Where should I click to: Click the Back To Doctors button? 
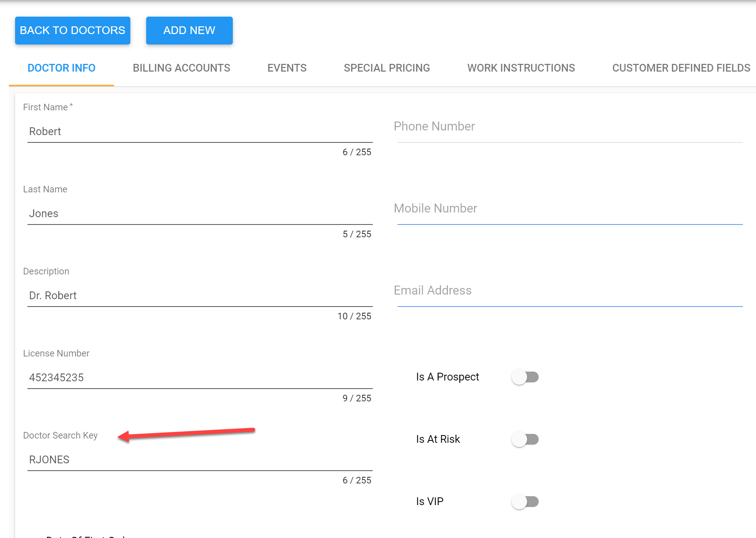coord(72,30)
